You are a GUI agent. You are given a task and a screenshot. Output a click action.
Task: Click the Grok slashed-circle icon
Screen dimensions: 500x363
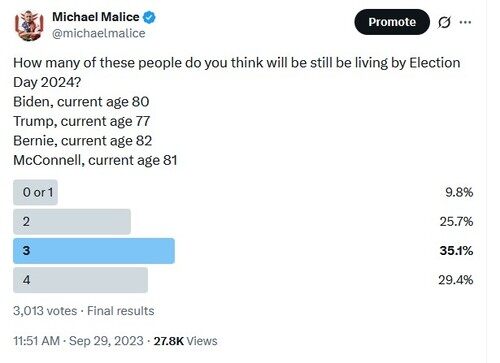(x=444, y=22)
